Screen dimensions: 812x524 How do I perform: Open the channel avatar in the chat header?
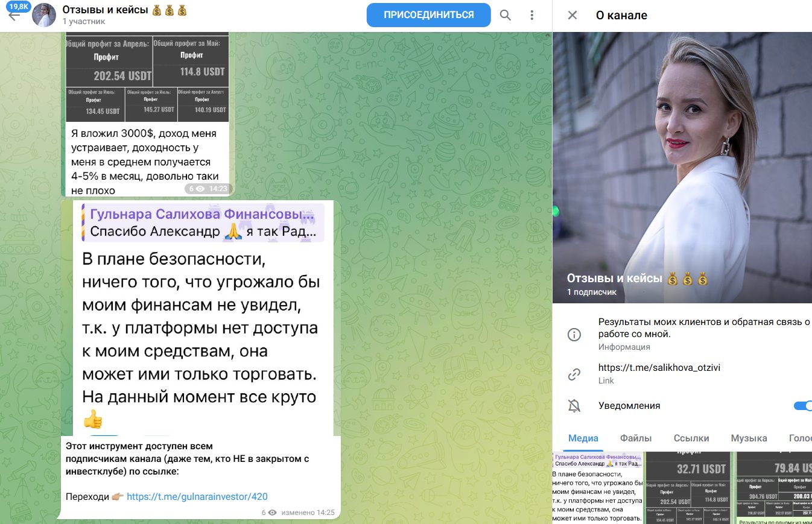click(x=44, y=15)
